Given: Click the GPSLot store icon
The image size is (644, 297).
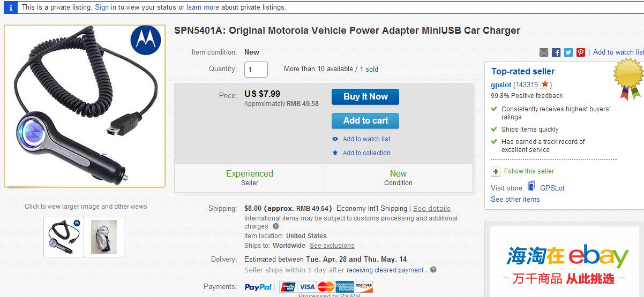Looking at the screenshot, I should pyautogui.click(x=531, y=186).
